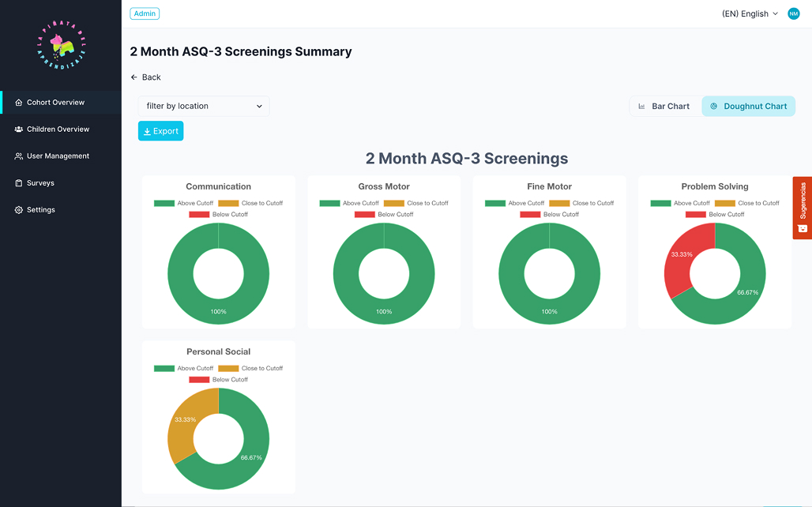Image resolution: width=812 pixels, height=507 pixels.
Task: Go to the Surveys menu item
Action: coord(40,183)
